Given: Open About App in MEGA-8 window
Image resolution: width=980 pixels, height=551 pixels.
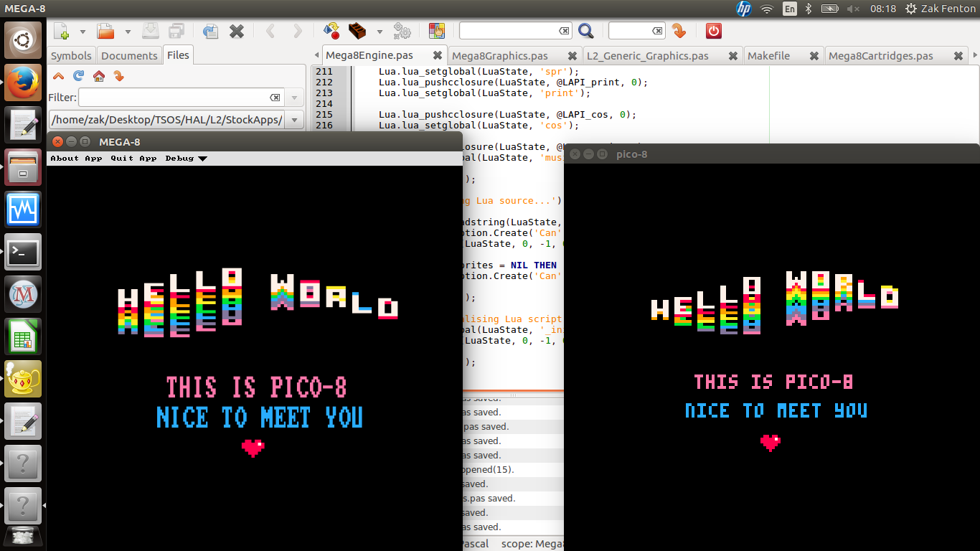Looking at the screenshot, I should coord(76,159).
